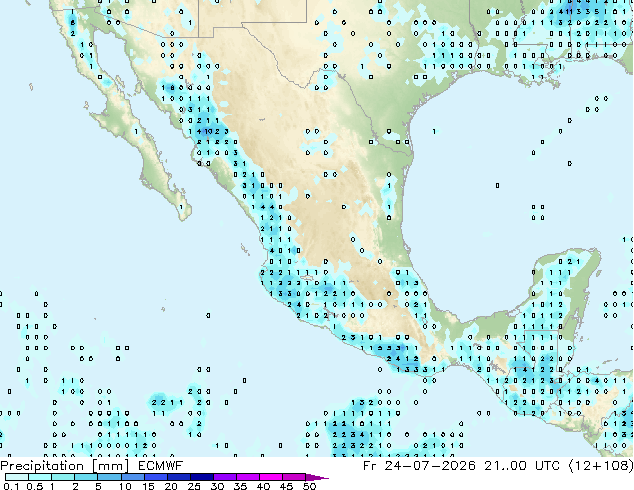Click dark blue swatch between 20 and 25
Image resolution: width=634 pixels, height=490 pixels.
178,477
